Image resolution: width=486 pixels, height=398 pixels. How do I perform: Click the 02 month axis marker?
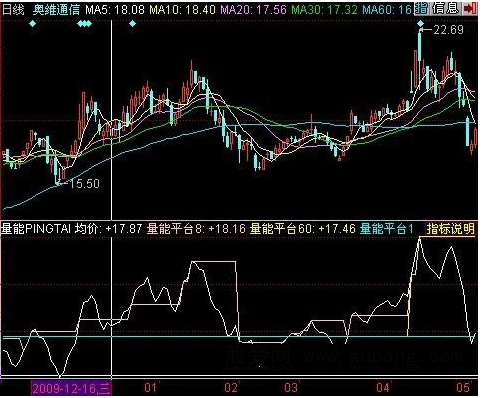coord(231,388)
